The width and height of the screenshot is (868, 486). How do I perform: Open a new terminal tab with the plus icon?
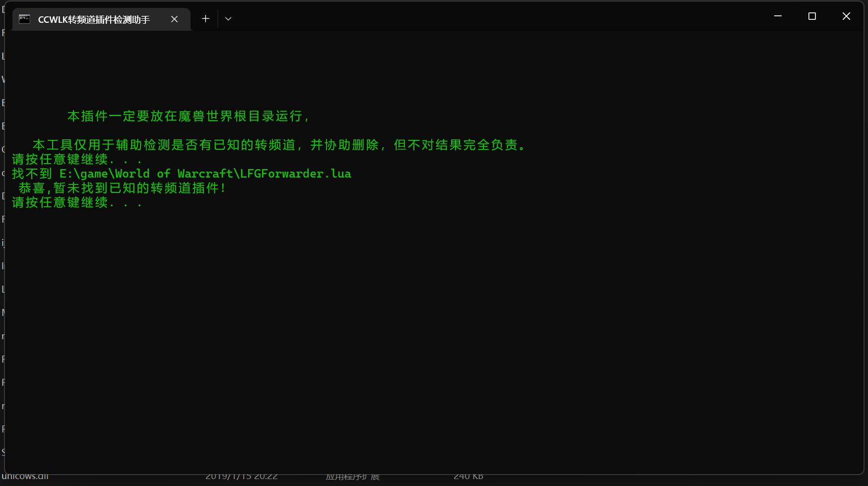click(x=205, y=18)
